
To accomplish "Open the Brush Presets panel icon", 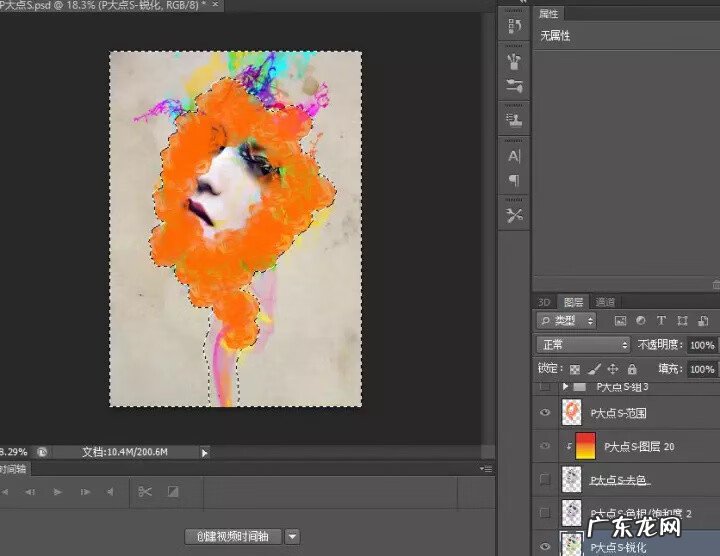I will point(514,62).
